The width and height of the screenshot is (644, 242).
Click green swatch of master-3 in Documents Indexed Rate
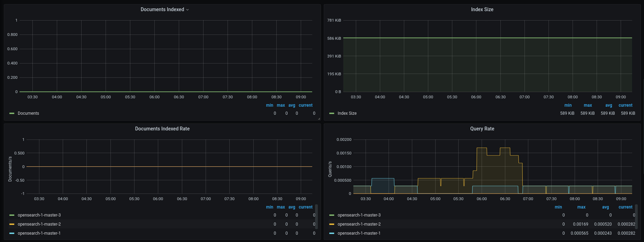coord(12,215)
